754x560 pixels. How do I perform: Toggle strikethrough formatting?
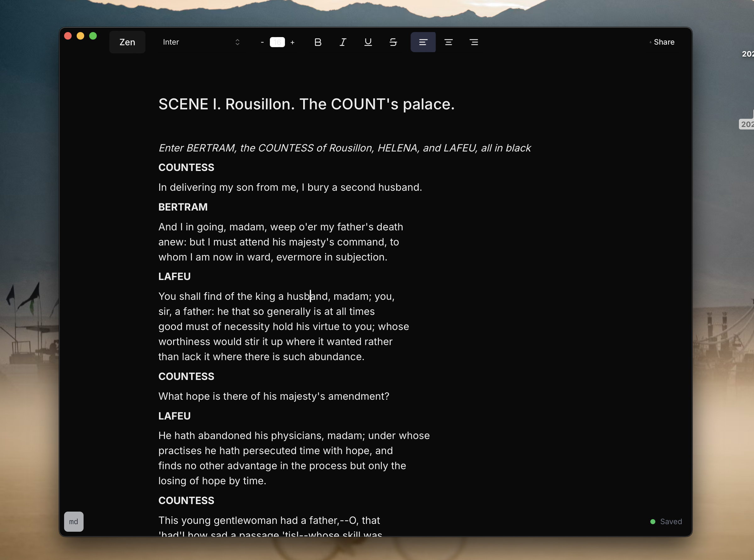click(393, 42)
